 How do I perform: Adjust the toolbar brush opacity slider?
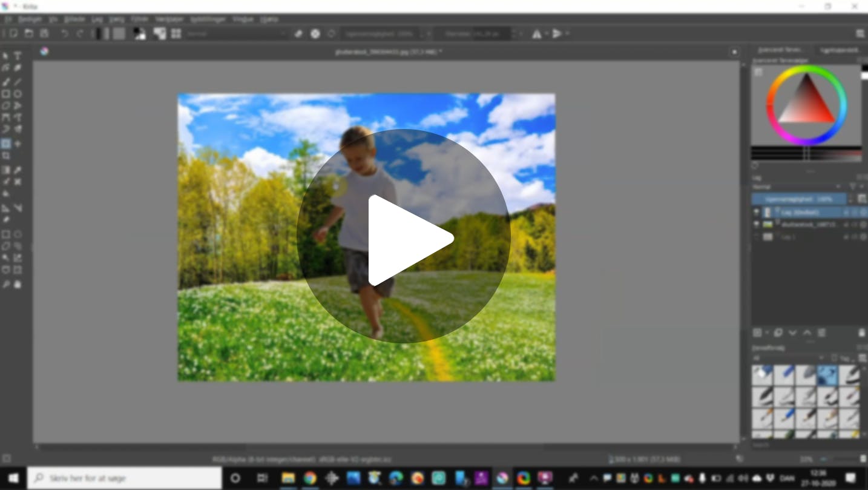381,34
